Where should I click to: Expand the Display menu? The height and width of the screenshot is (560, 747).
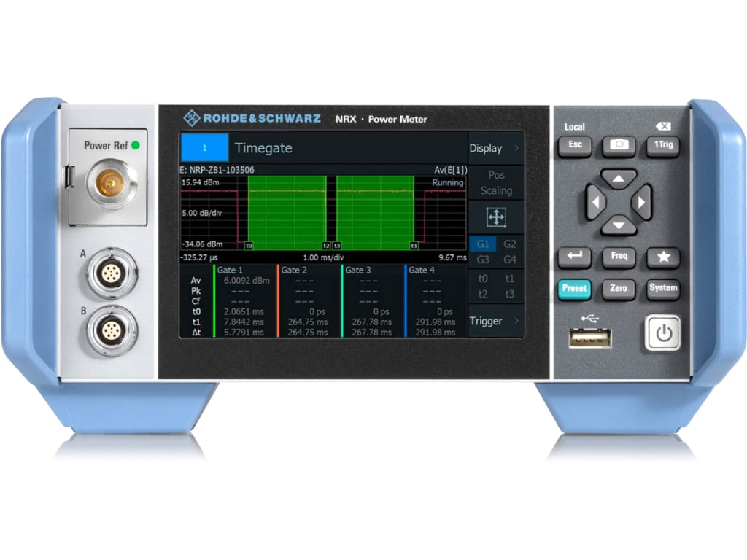coord(489,148)
